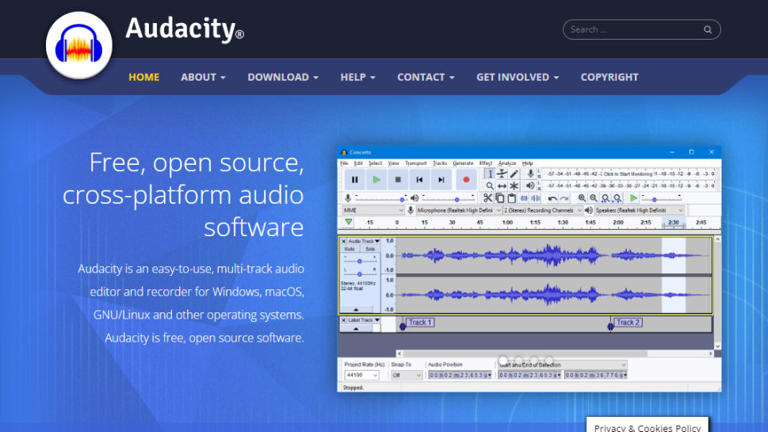The width and height of the screenshot is (768, 432).
Task: Open the Snap-To Off dropdown
Action: [x=407, y=375]
